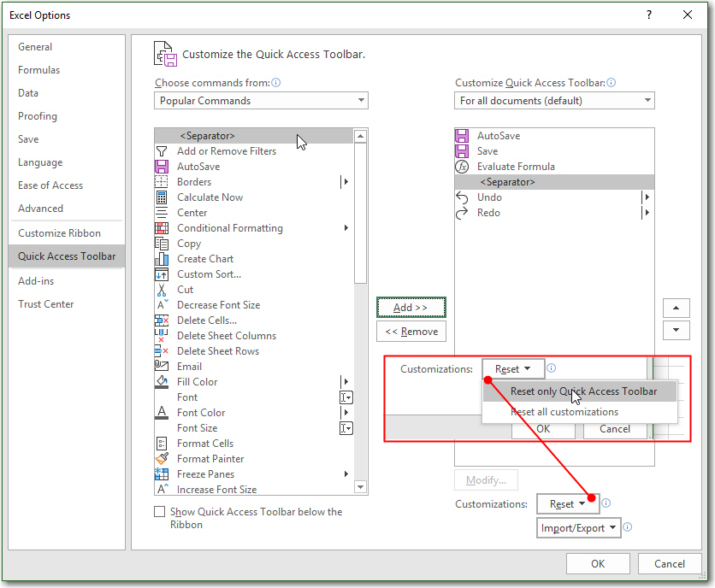715x588 pixels.
Task: Click the Freeze Panes icon
Action: point(162,474)
